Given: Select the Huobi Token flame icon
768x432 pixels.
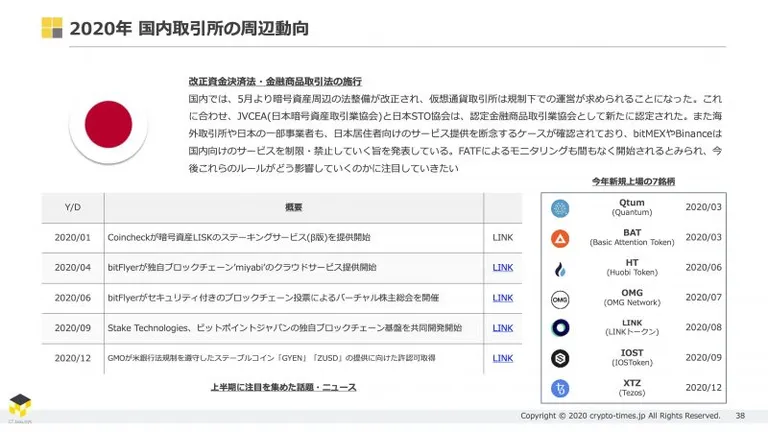Looking at the screenshot, I should [560, 269].
